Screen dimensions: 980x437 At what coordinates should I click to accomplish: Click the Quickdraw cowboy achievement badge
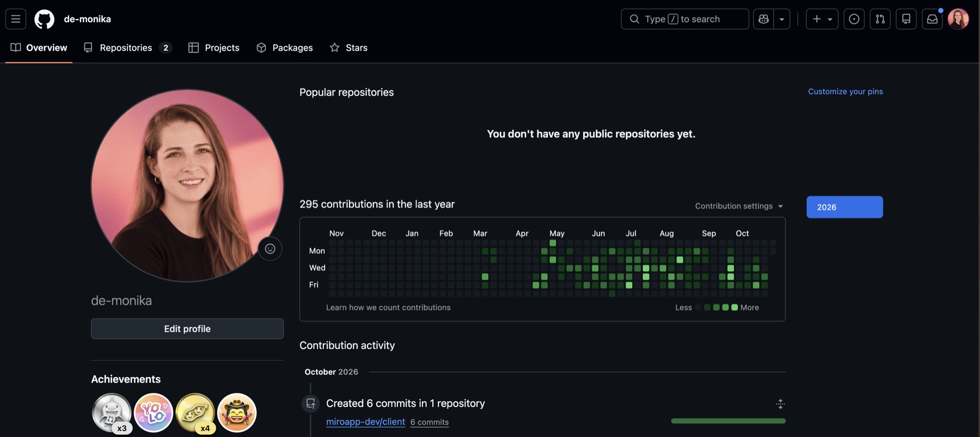pyautogui.click(x=237, y=413)
